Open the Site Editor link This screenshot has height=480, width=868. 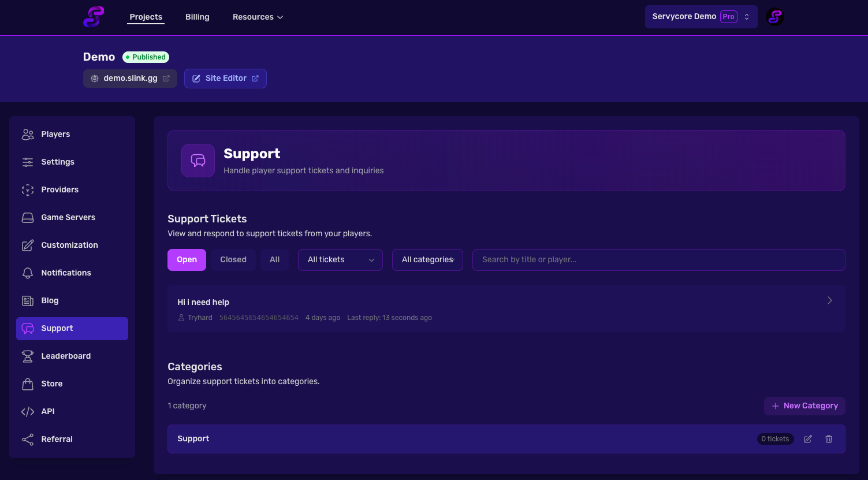(x=225, y=79)
